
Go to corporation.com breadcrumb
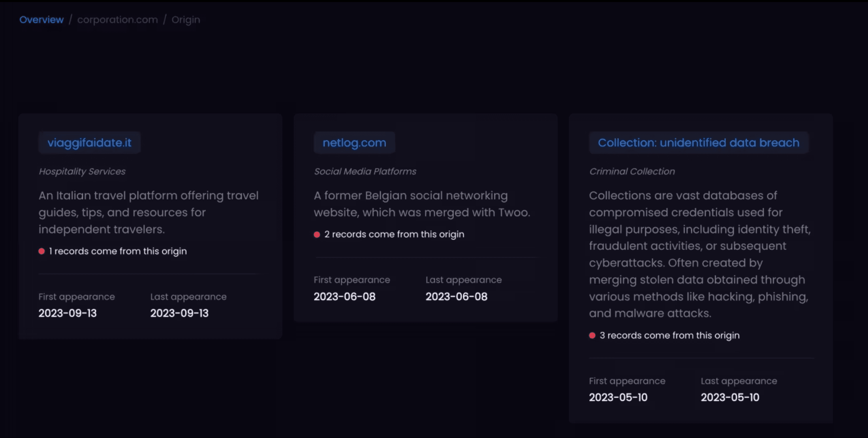coord(118,20)
